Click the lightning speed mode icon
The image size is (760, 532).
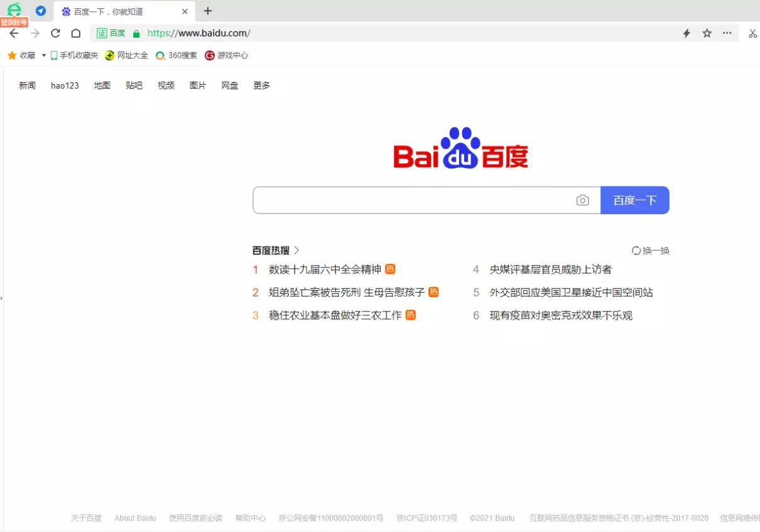click(687, 33)
